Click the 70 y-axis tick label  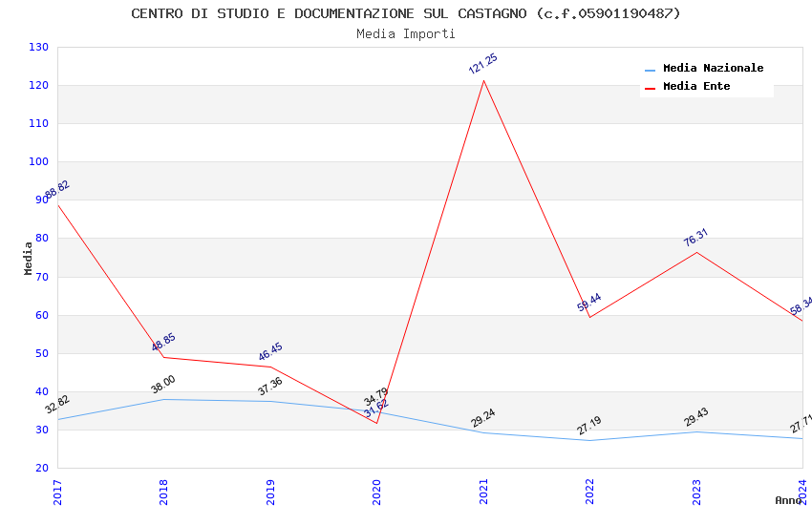tap(42, 277)
